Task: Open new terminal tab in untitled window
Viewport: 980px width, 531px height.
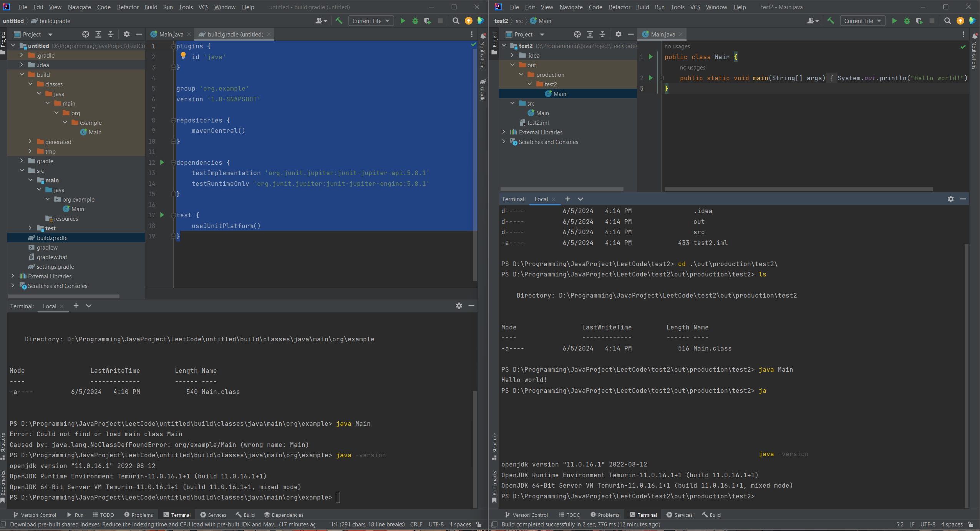Action: pyautogui.click(x=76, y=306)
